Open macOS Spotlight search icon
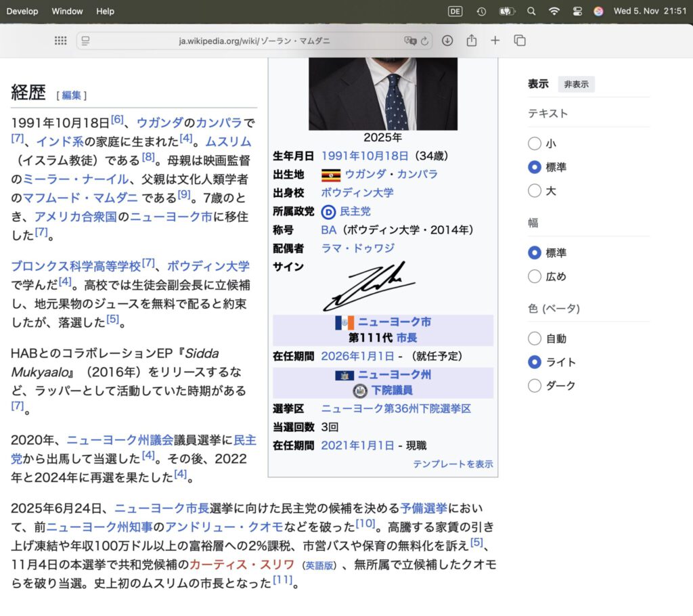 [531, 12]
